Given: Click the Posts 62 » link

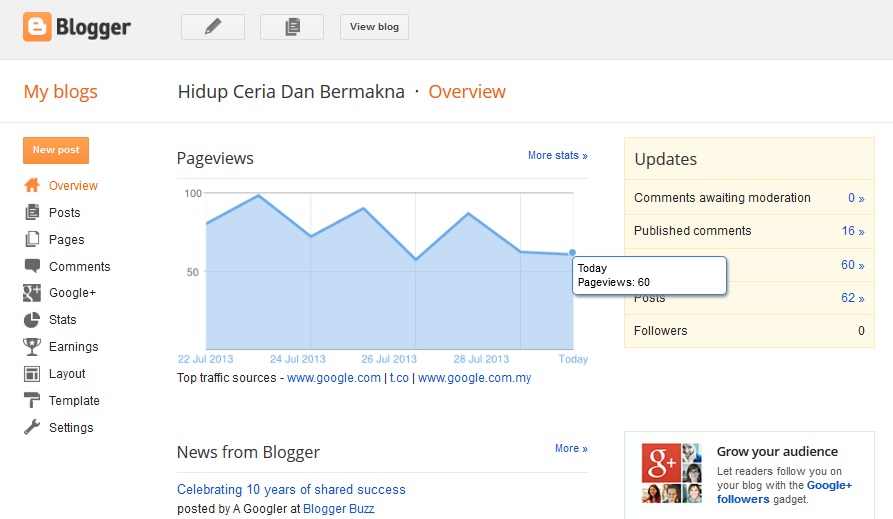Looking at the screenshot, I should click(x=853, y=298).
